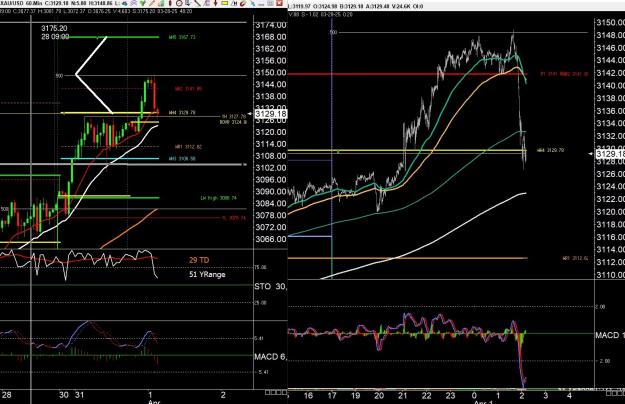Click the 'MACD 6,' label on left chart
The width and height of the screenshot is (625, 404).
click(x=270, y=357)
